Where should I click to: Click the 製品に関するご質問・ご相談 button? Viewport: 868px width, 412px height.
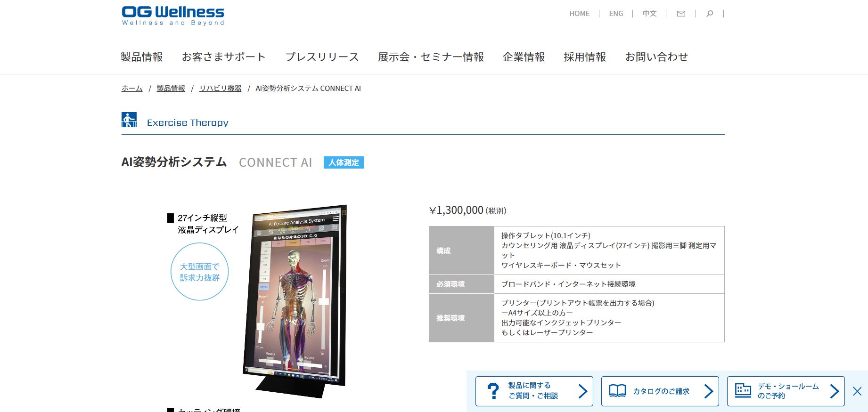click(534, 391)
